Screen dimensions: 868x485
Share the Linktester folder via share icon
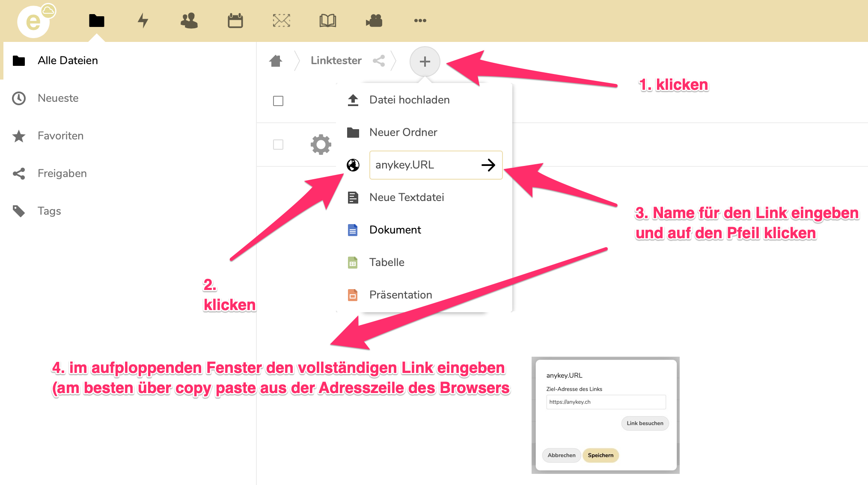(x=379, y=61)
